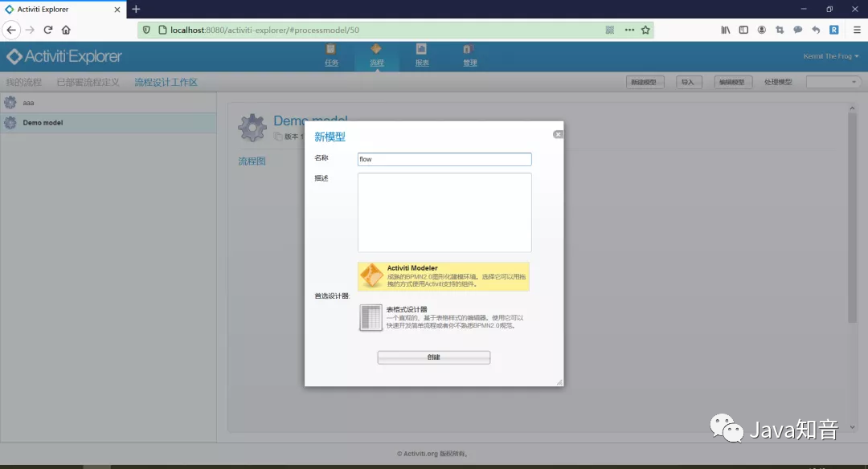Click the page scrollbar down arrow
868x469 pixels.
pos(852,427)
